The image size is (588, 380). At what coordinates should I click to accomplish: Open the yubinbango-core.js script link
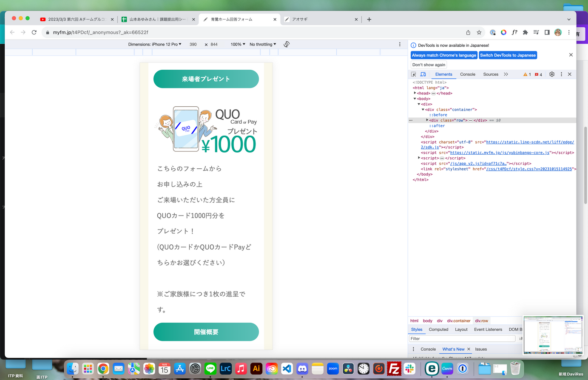pos(500,153)
